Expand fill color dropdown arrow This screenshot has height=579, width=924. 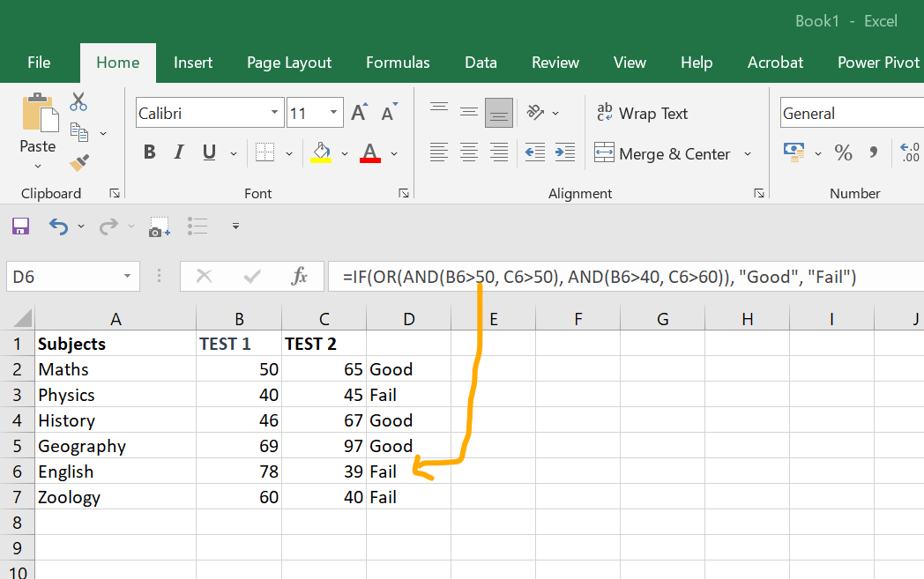coord(345,153)
